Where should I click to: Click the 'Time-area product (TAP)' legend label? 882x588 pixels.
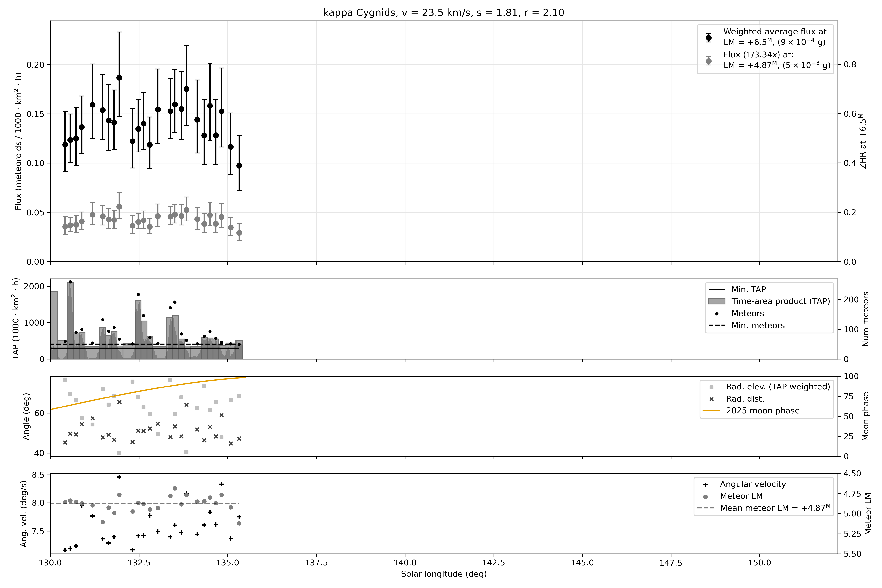point(781,301)
